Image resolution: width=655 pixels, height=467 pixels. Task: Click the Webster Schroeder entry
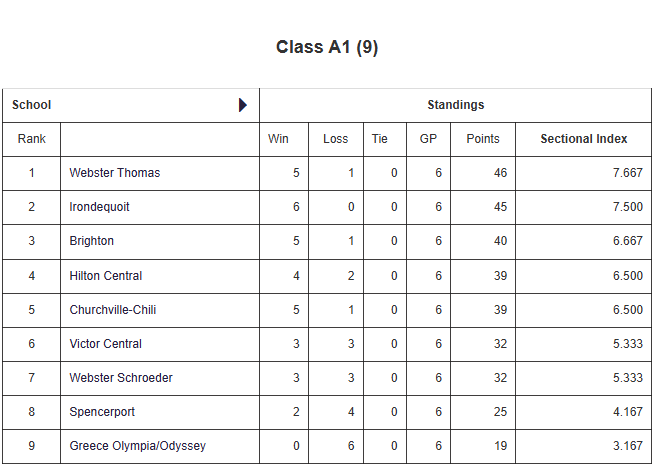121,378
